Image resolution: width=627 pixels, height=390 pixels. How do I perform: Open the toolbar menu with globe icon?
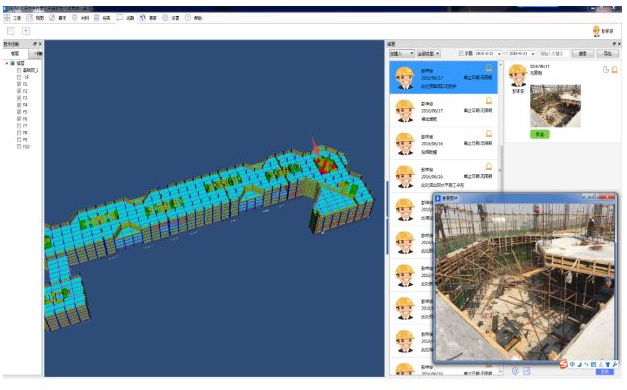coord(148,18)
